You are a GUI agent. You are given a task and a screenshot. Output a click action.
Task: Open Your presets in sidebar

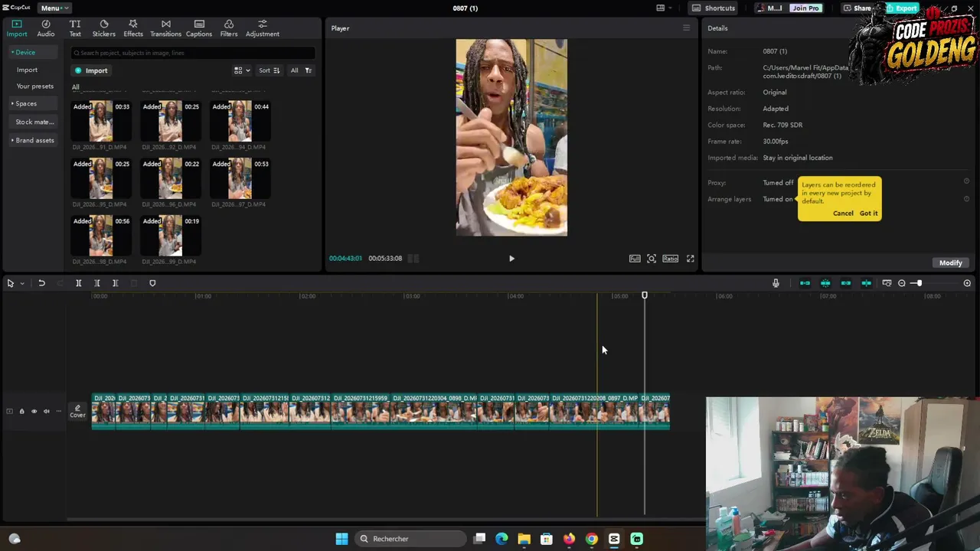coord(35,86)
